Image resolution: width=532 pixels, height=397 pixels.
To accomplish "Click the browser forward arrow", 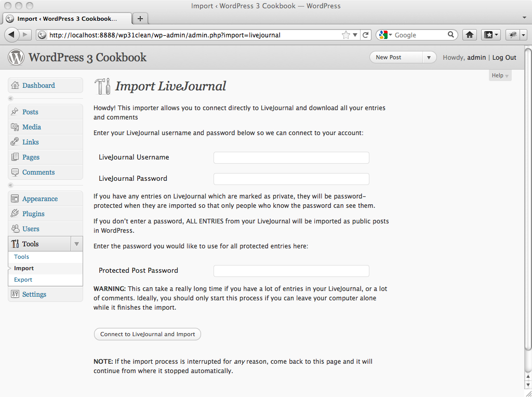I will pos(25,35).
